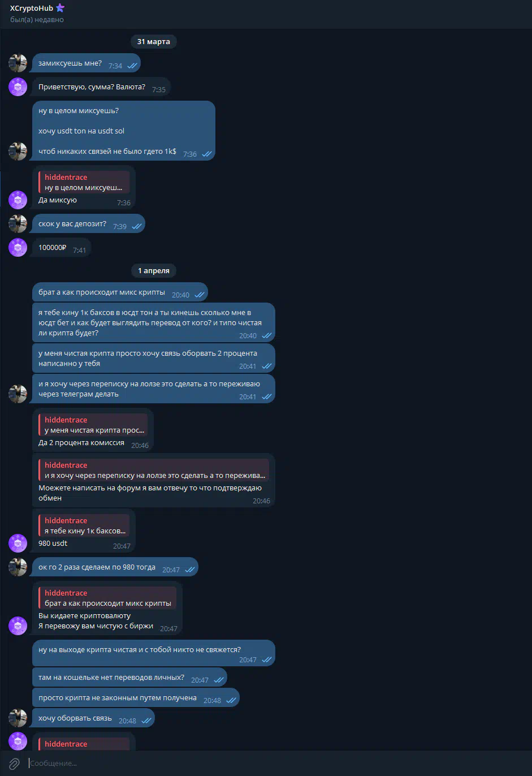Click the 'был(а) недавно' status text
This screenshot has width=532, height=776.
coord(37,20)
